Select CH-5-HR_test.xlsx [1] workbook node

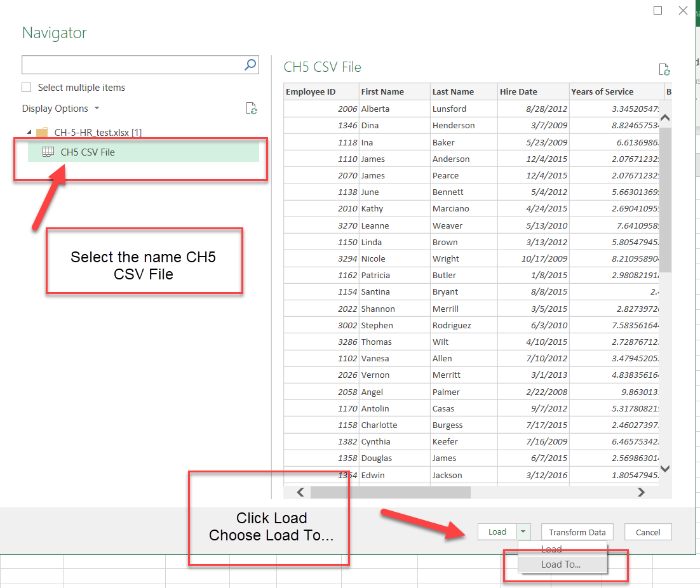click(98, 133)
